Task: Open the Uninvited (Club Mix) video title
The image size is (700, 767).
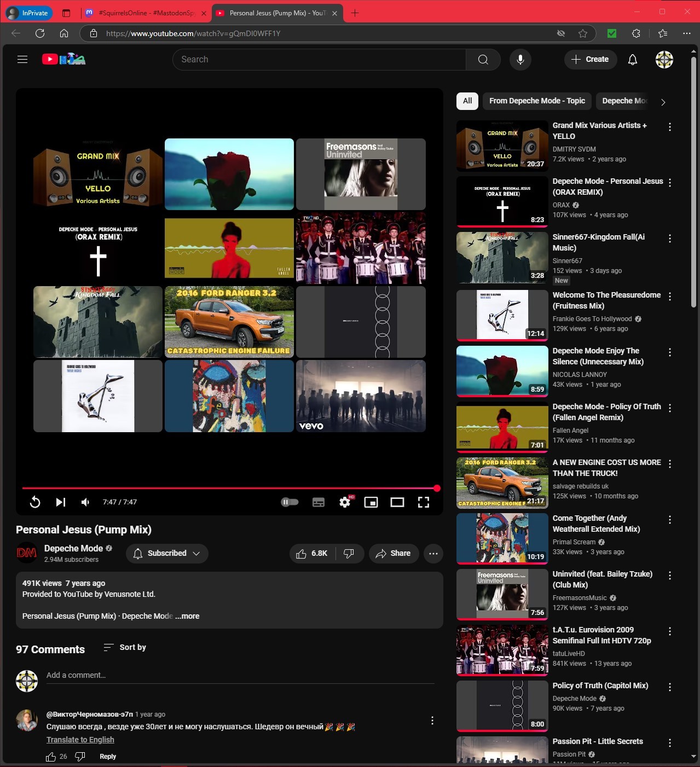Action: [603, 579]
